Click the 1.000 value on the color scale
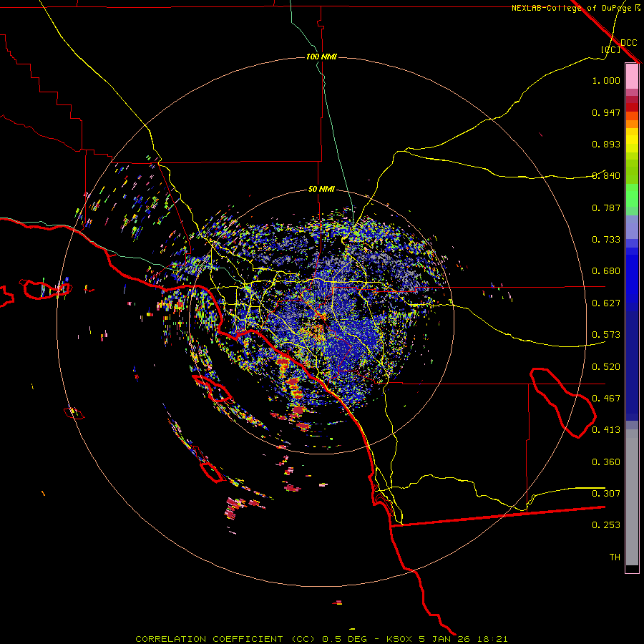This screenshot has width=644, height=644. 606,80
